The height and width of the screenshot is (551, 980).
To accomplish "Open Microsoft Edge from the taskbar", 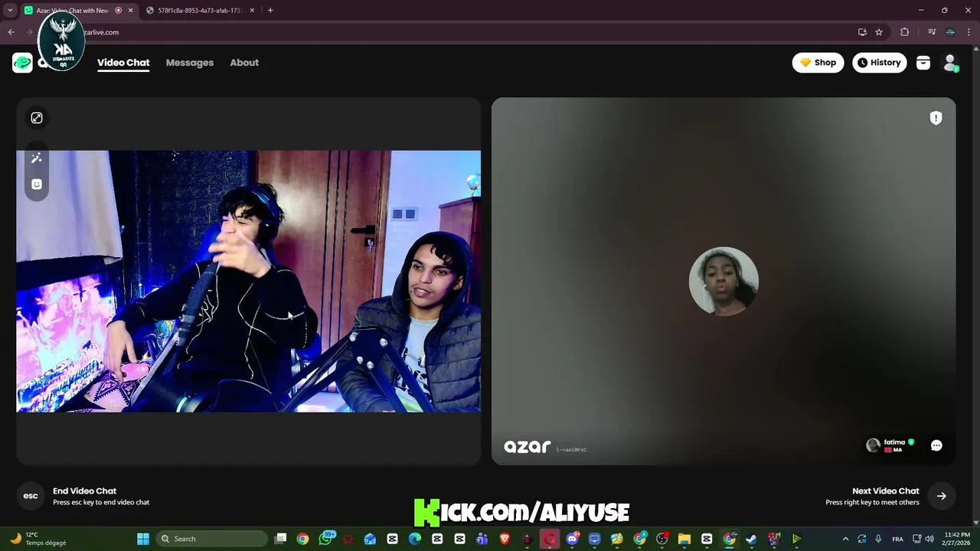I will (415, 539).
